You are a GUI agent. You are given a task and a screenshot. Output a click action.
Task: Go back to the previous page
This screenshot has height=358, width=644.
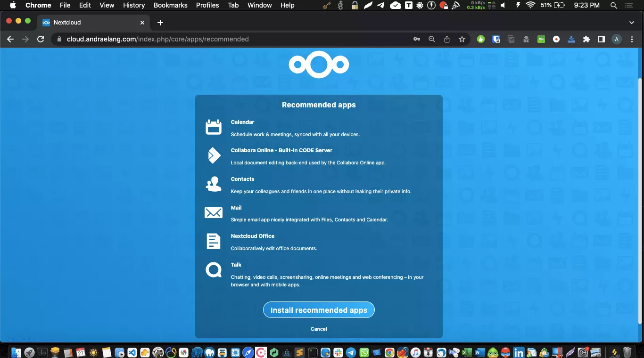(x=10, y=39)
